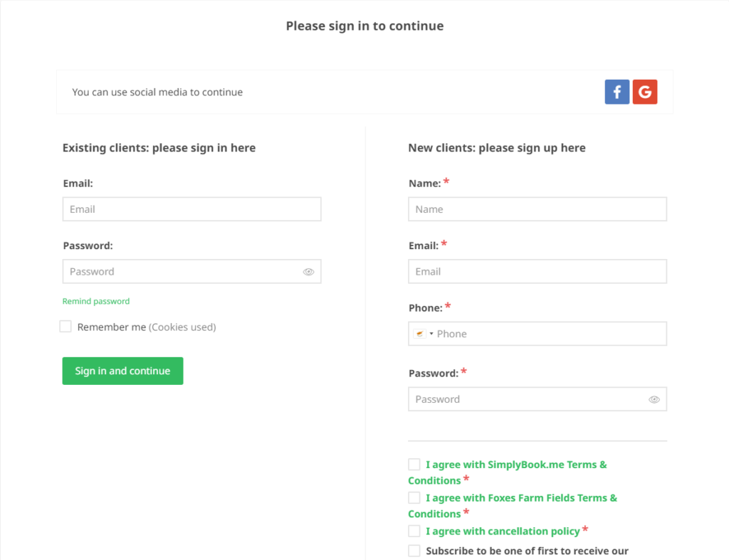Continue with the Facebook login icon
Screen dimensions: 729x560
[617, 92]
